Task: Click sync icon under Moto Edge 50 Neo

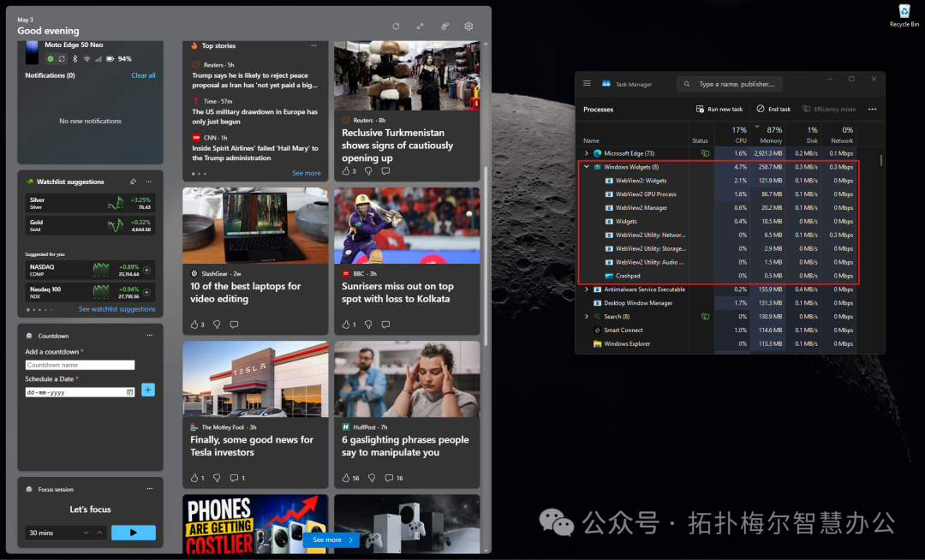Action: [x=62, y=58]
